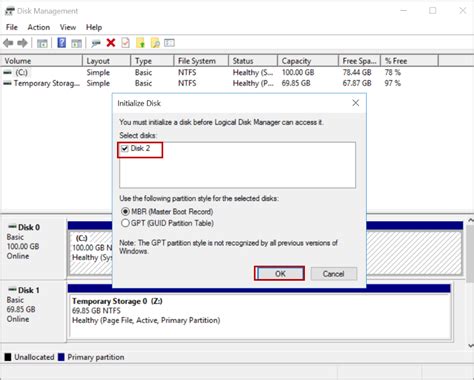
Task: Click the Forward arrow in the toolbar
Action: (22, 43)
